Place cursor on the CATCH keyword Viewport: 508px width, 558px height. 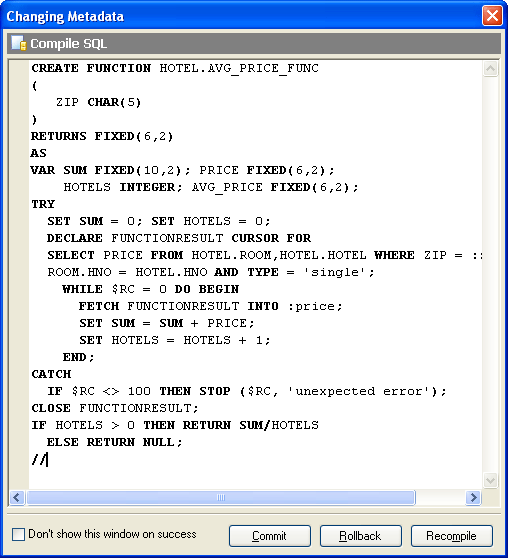(x=51, y=374)
